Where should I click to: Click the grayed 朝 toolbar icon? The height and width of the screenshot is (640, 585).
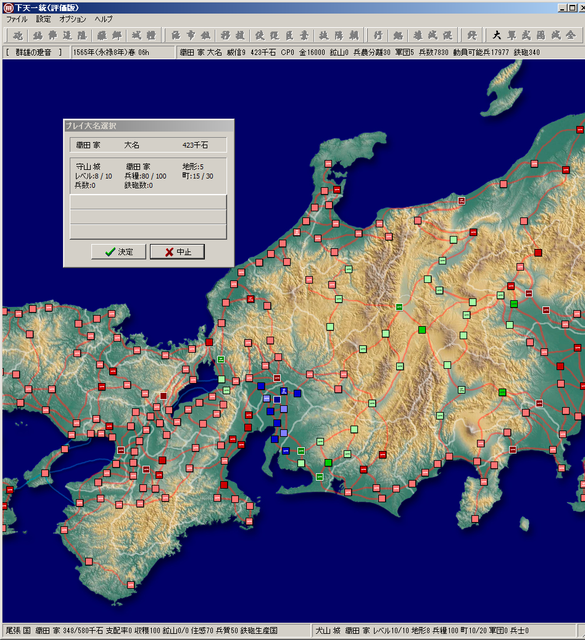[x=354, y=36]
